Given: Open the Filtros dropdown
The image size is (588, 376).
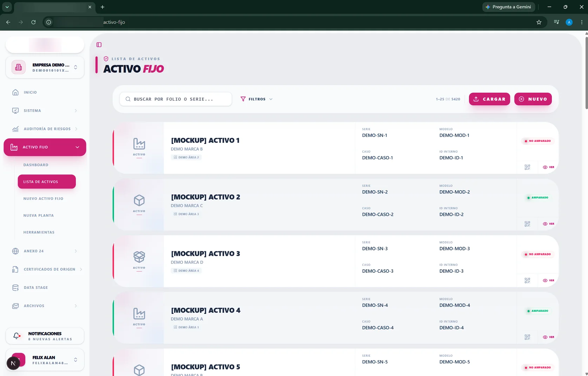Looking at the screenshot, I should pyautogui.click(x=257, y=99).
